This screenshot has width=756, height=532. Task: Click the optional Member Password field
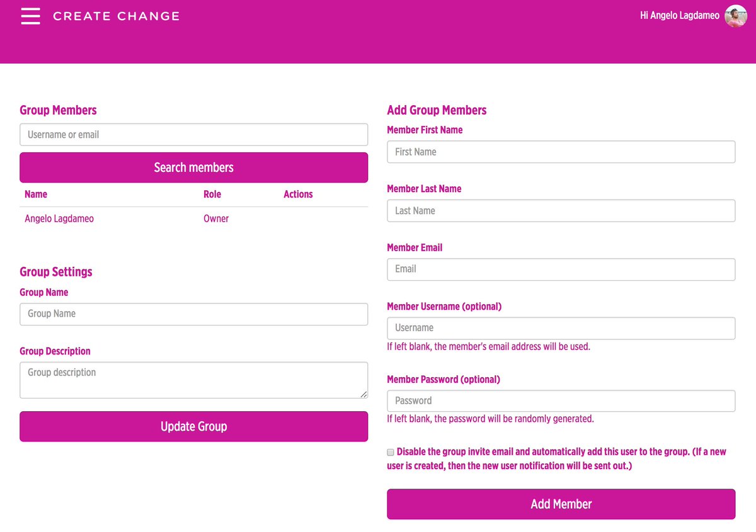561,401
